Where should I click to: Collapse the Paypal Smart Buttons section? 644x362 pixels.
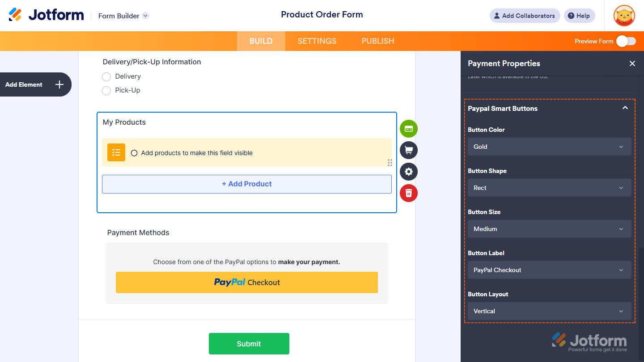click(x=625, y=108)
